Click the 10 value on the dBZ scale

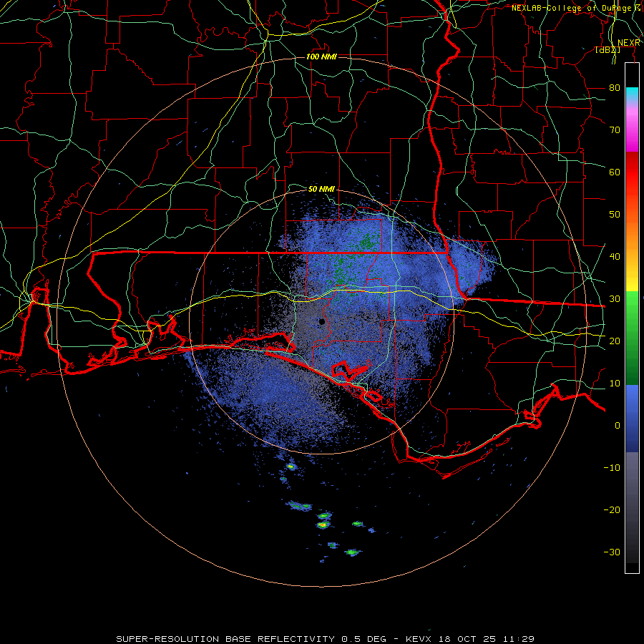(615, 384)
